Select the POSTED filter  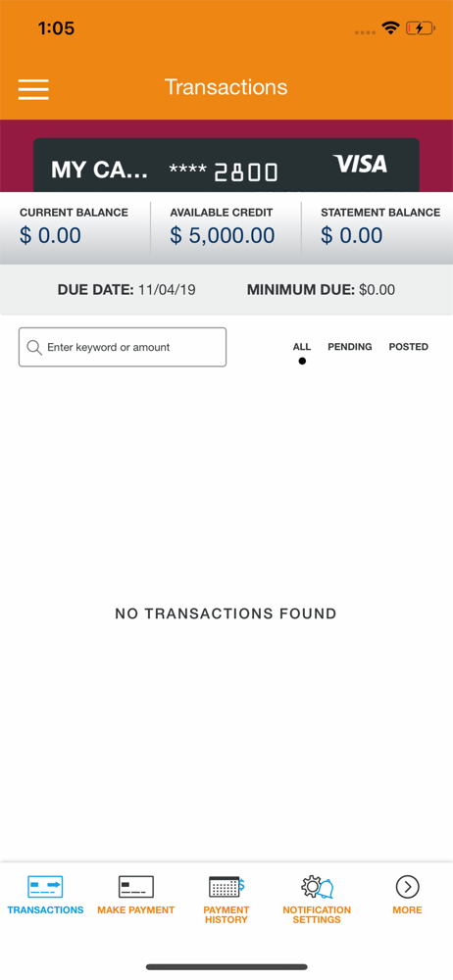(409, 347)
